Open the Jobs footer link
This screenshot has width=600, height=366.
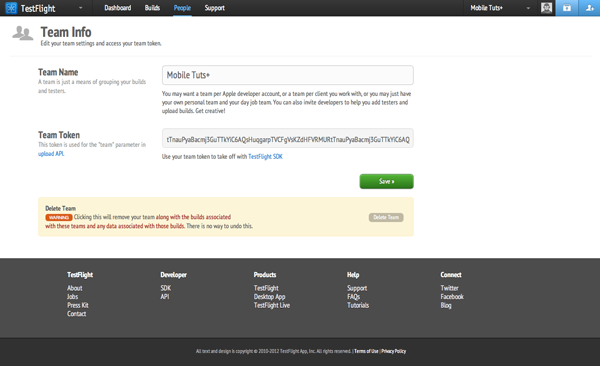(x=72, y=296)
